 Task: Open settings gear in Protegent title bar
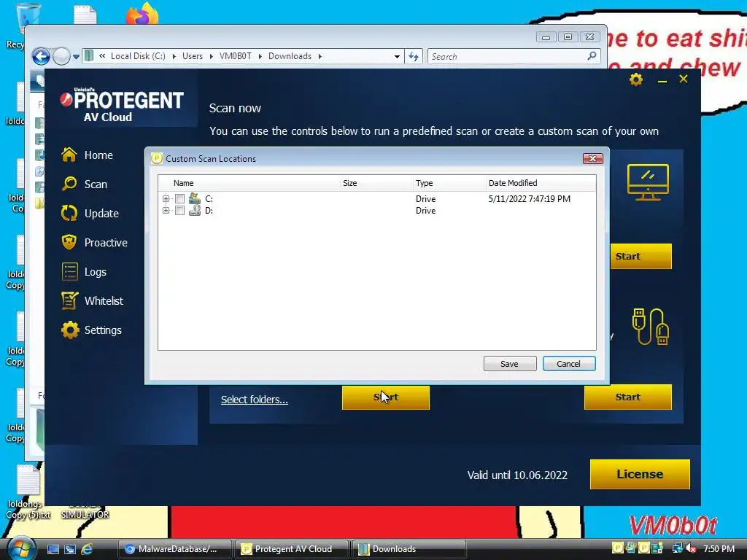pyautogui.click(x=636, y=79)
